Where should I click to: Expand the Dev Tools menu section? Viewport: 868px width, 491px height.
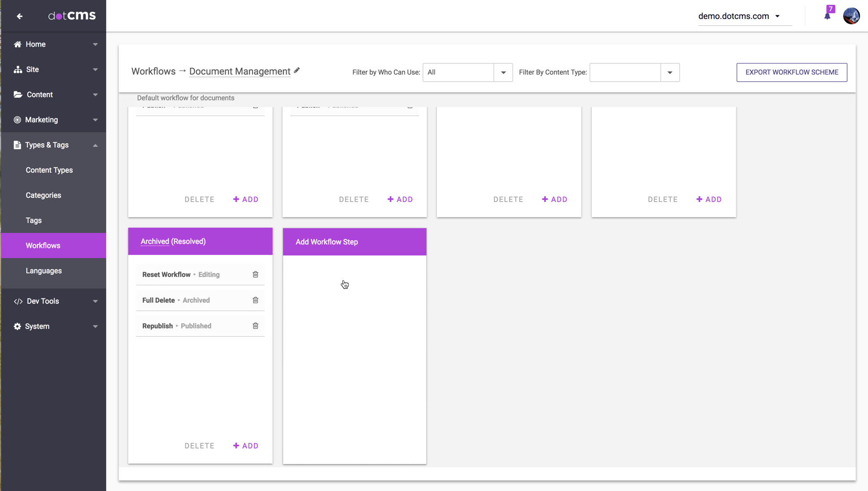pos(95,302)
